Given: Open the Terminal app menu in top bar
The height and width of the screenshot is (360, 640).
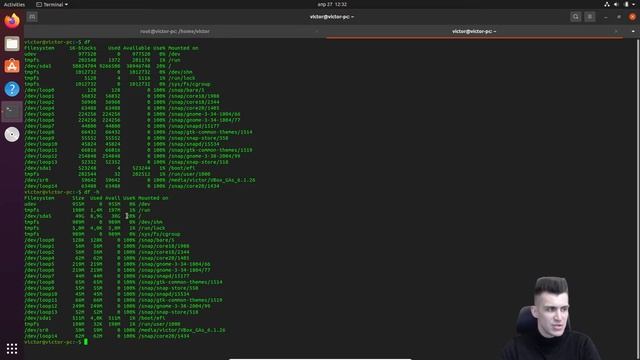Looking at the screenshot, I should point(52,4).
